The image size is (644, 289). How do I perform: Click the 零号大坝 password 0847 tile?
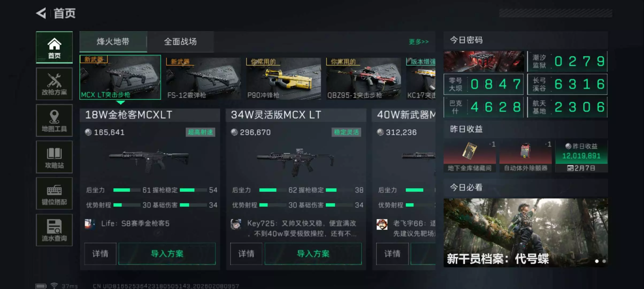tap(484, 84)
